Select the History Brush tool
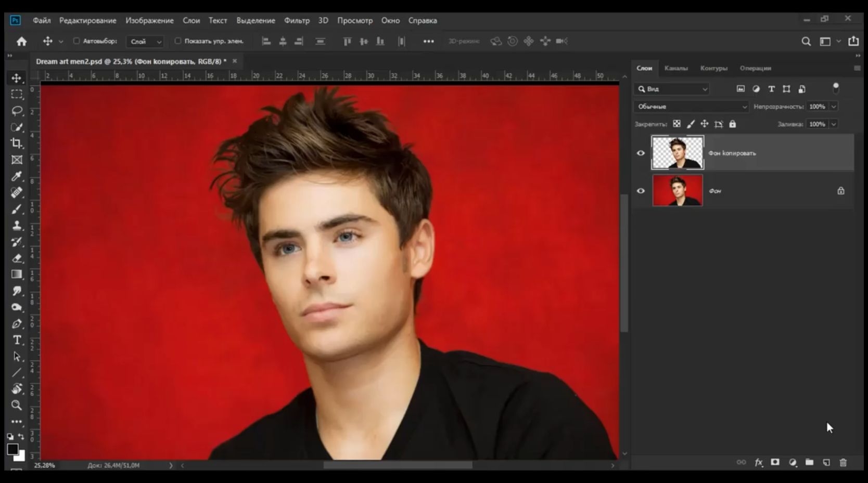This screenshot has width=868, height=483. pyautogui.click(x=17, y=242)
